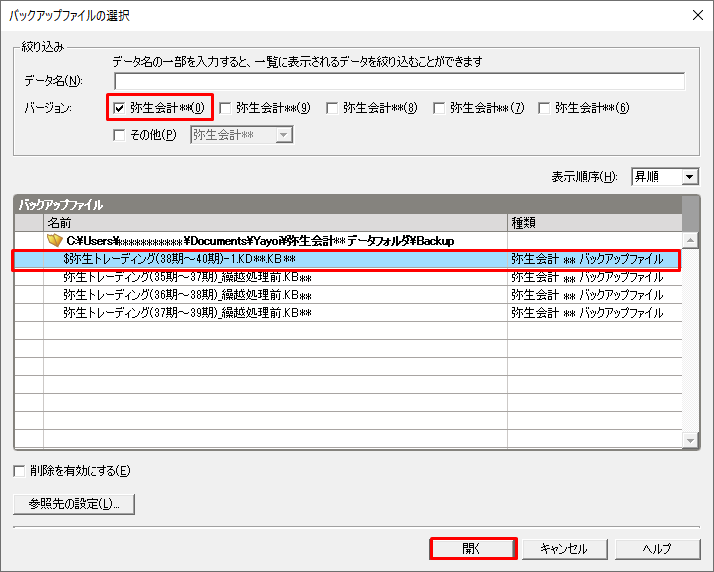Screen dimensions: 714x572
Task: Click the list scrollbar down arrow
Action: point(690,440)
